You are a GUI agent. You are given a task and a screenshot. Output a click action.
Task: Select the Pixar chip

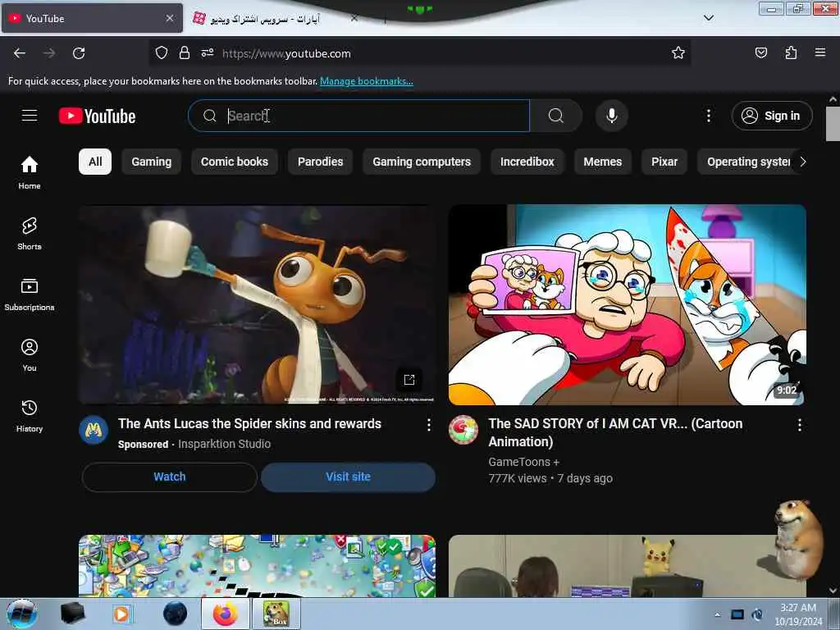[x=664, y=162]
